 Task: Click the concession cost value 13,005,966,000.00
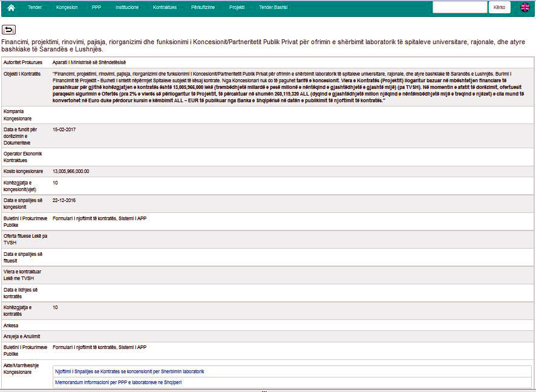[71, 171]
